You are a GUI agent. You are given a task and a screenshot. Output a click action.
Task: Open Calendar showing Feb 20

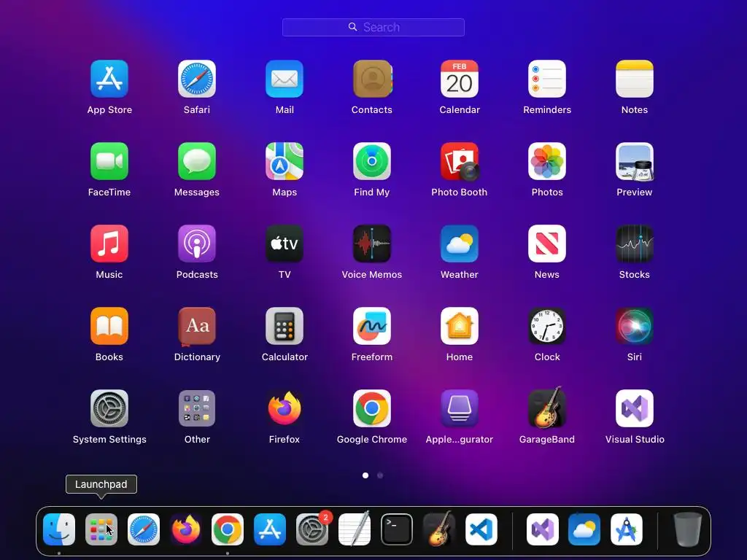tap(460, 79)
